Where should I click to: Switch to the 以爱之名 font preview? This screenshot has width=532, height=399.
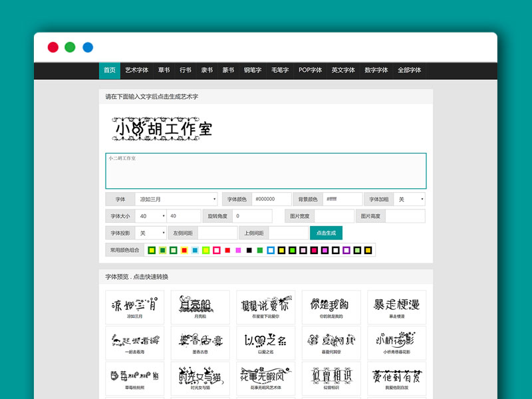point(266,343)
